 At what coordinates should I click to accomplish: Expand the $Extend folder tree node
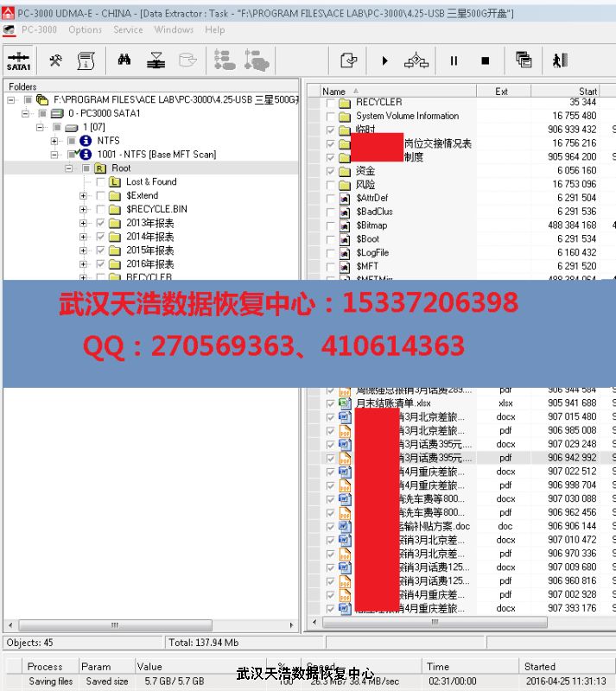click(84, 196)
